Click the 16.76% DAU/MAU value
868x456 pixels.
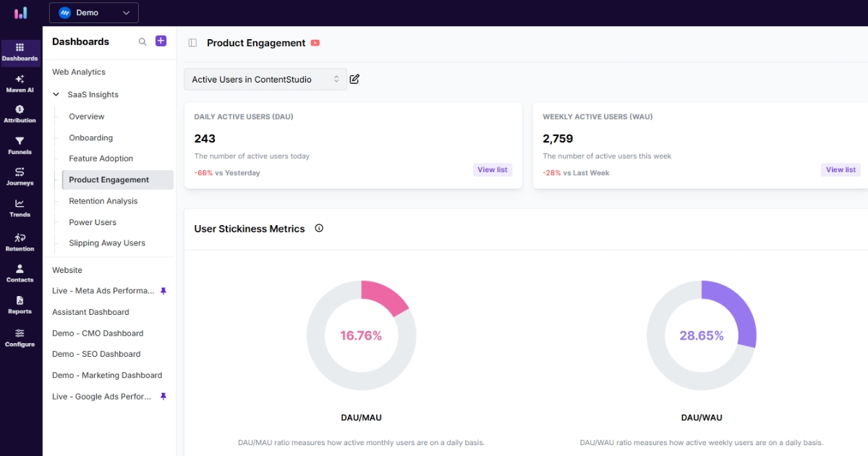coord(361,336)
